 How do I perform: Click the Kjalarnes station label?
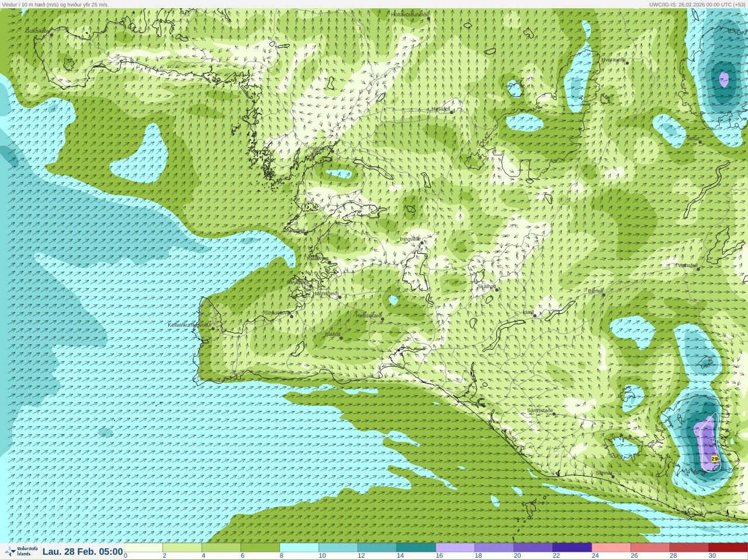pyautogui.click(x=318, y=258)
